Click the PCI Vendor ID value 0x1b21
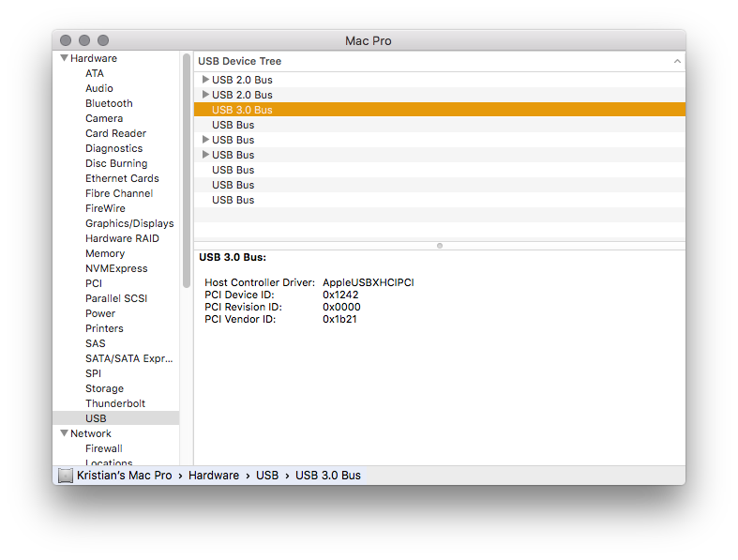This screenshot has width=738, height=560. click(339, 319)
